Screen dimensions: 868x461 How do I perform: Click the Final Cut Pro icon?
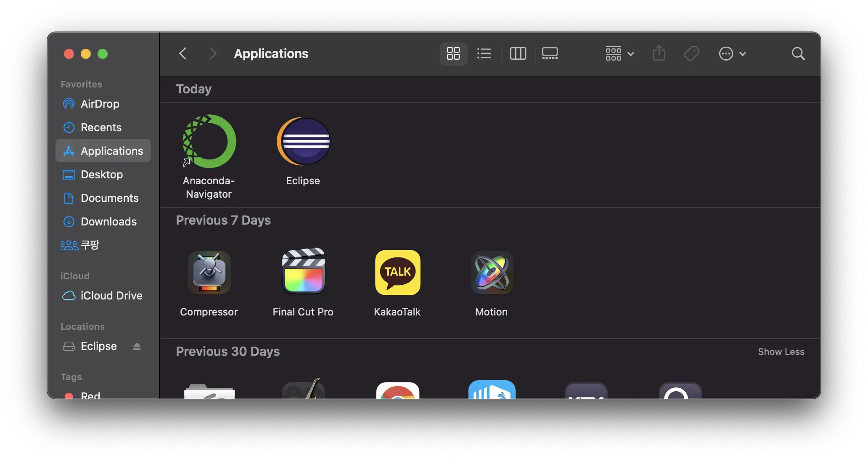coord(303,272)
